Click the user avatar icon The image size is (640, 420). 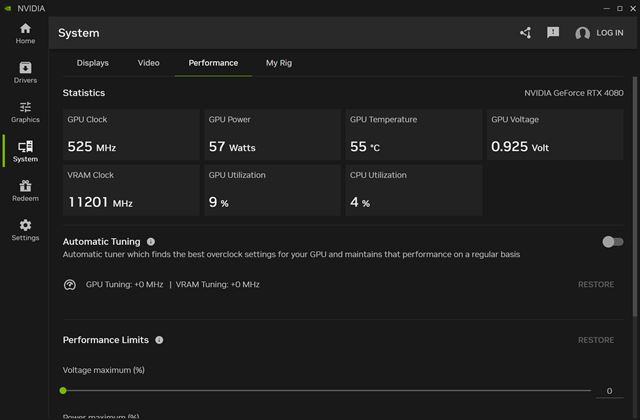click(x=582, y=33)
